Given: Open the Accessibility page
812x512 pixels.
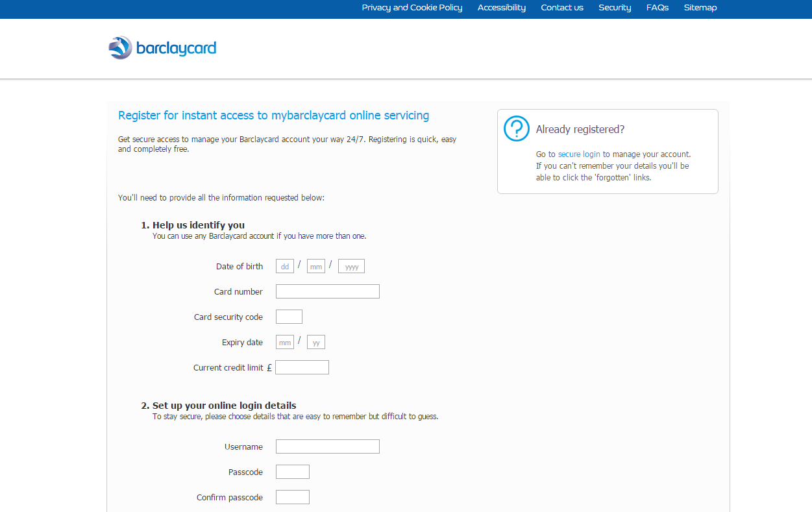Looking at the screenshot, I should point(501,8).
